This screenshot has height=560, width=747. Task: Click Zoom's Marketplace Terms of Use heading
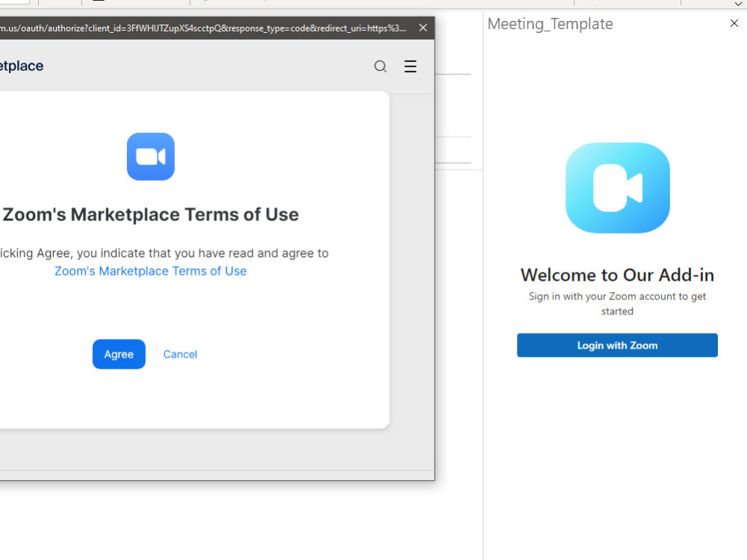151,214
